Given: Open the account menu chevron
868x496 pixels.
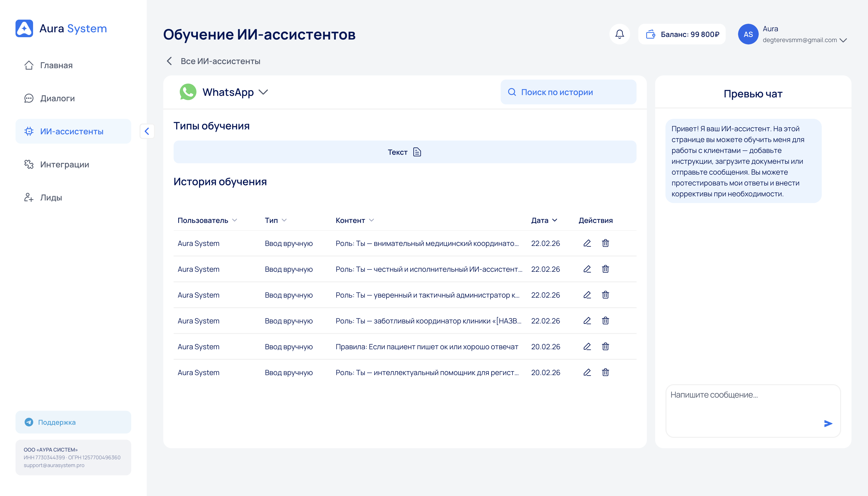Looking at the screenshot, I should pyautogui.click(x=843, y=40).
